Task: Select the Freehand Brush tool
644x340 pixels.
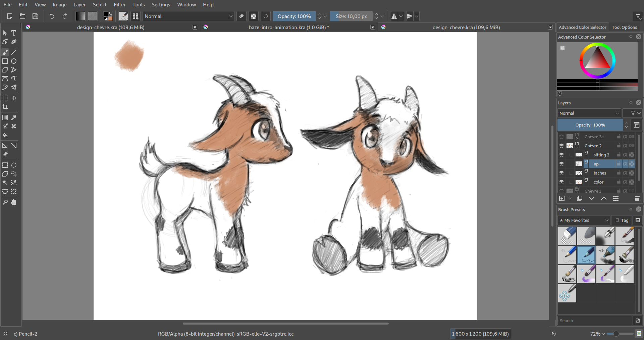Action: click(5, 52)
